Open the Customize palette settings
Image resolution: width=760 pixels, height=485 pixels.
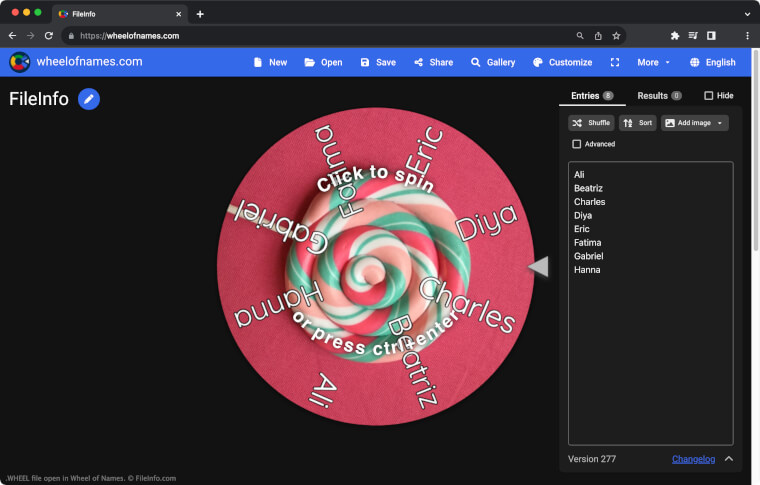click(x=562, y=62)
